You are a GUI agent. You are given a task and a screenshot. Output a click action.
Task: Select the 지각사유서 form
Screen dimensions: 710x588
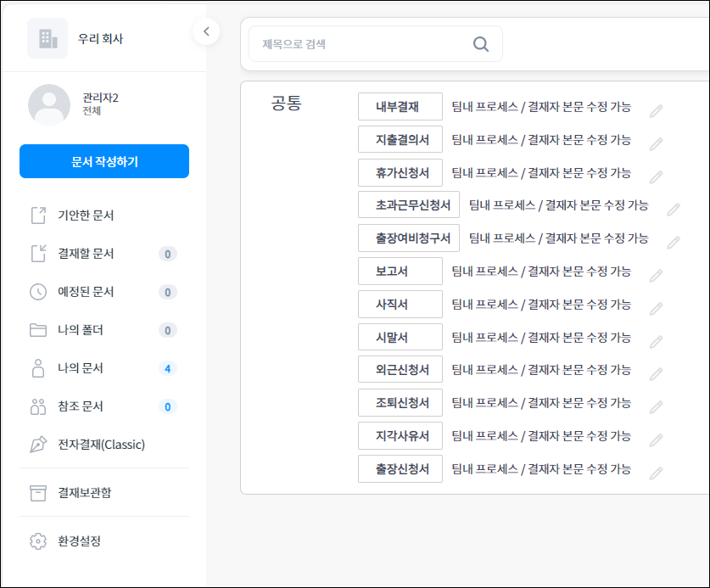400,436
